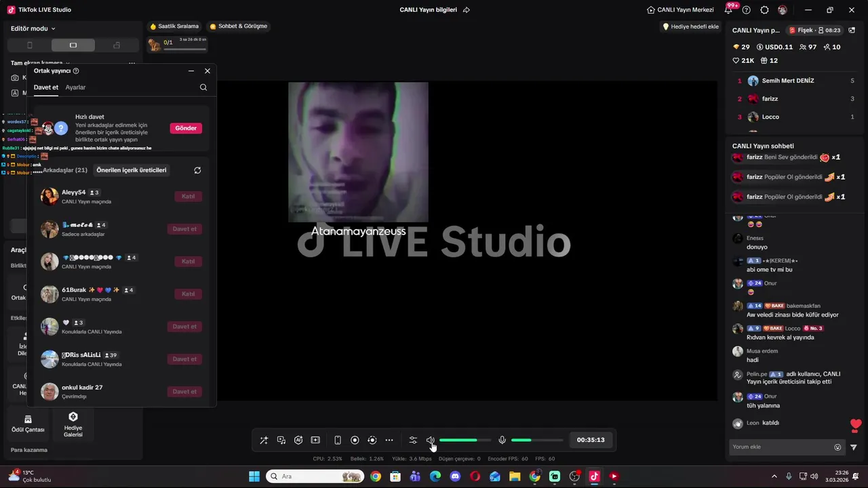Close the Ortak yayıncı panel
The width and height of the screenshot is (868, 488).
pyautogui.click(x=208, y=70)
